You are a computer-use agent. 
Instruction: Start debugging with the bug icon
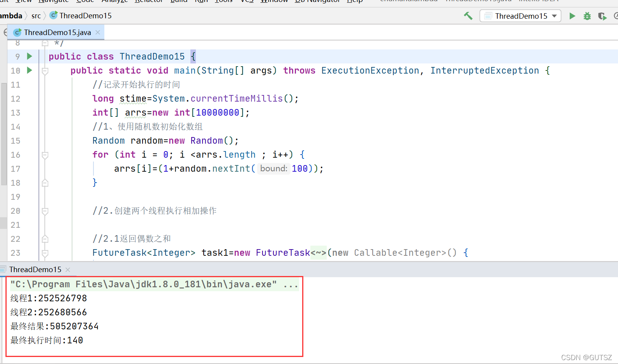[587, 16]
